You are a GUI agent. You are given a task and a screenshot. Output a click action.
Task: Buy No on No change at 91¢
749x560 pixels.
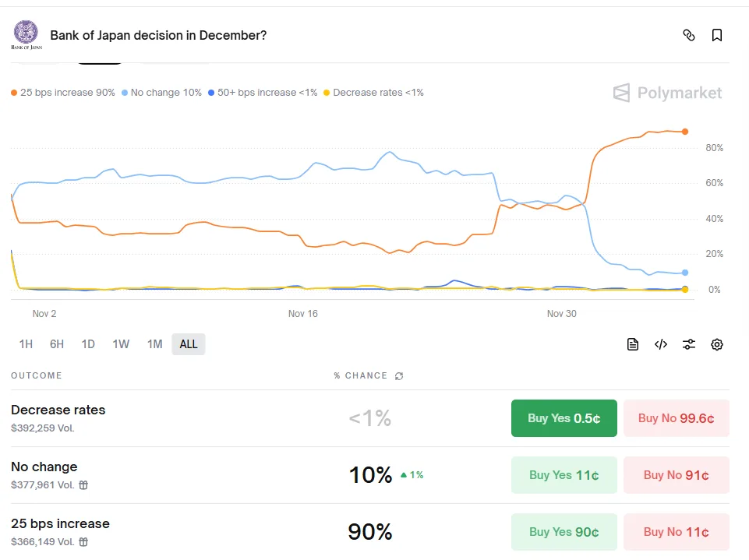pos(676,475)
